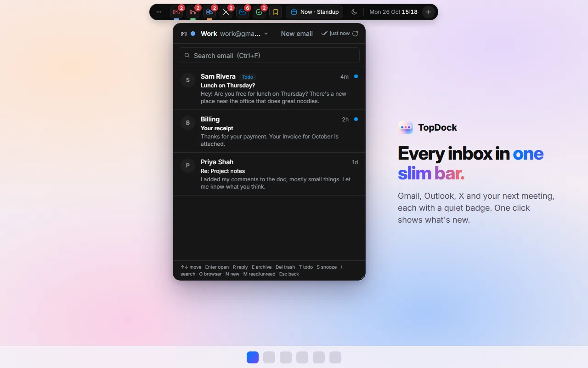588x368 pixels.
Task: Go to the second slide dot
Action: (269, 357)
